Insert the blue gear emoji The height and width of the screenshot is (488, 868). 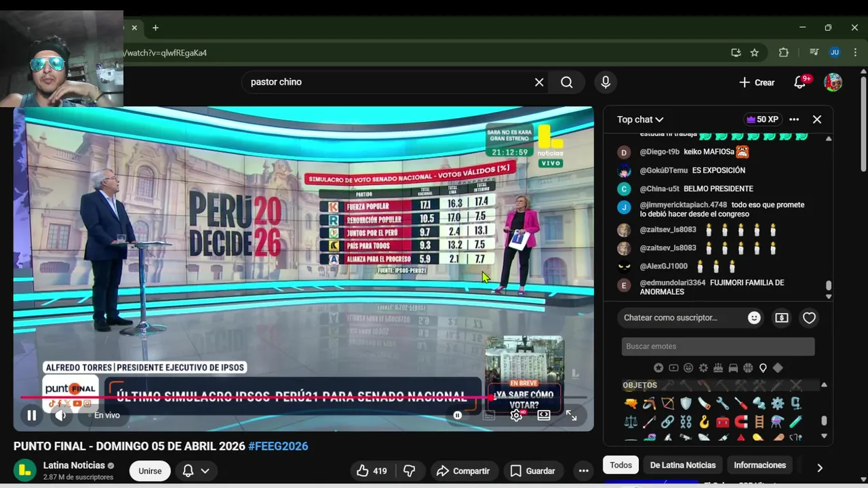pos(777,404)
